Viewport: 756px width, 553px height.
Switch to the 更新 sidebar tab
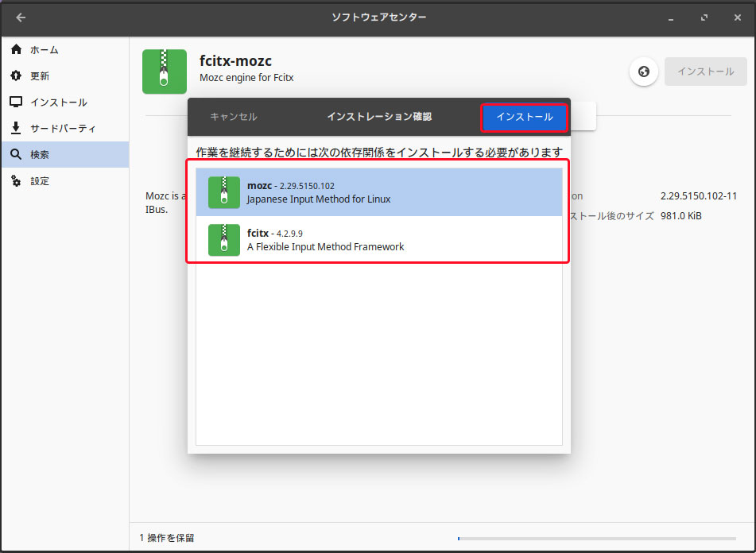pyautogui.click(x=40, y=76)
